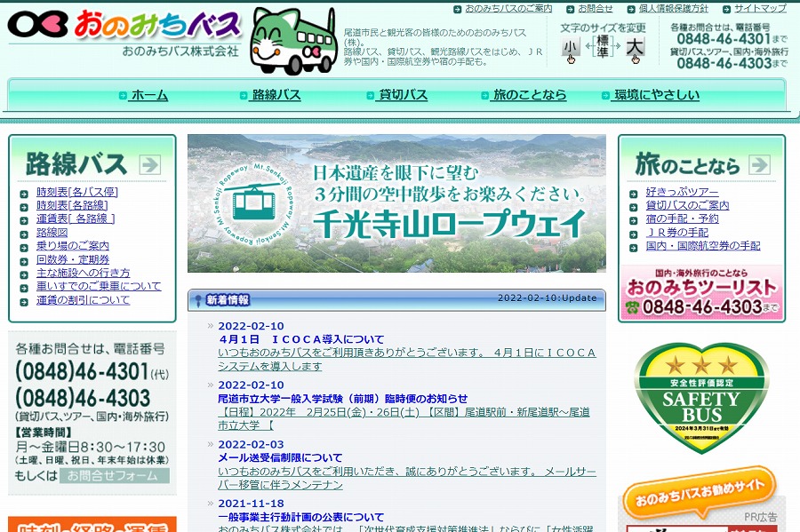Viewport: 800px width, 532px height.
Task: Open ４月１日 ＩＣＯＣＡ導入について news
Action: [x=302, y=339]
